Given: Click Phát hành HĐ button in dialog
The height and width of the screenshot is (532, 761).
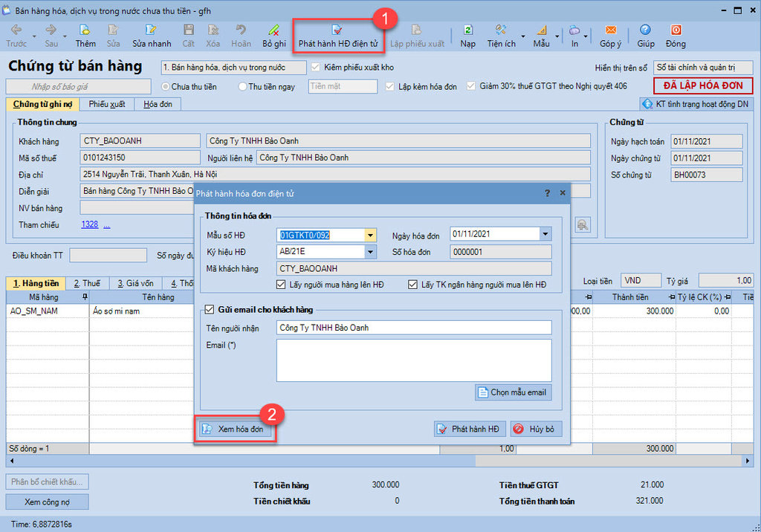Looking at the screenshot, I should tap(470, 429).
